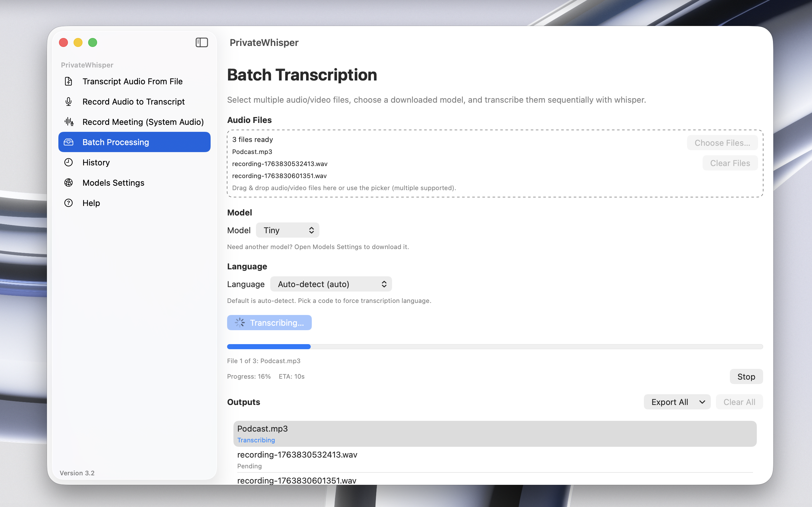Viewport: 812px width, 507px height.
Task: Open the Auto-detect language dropdown
Action: pos(331,284)
